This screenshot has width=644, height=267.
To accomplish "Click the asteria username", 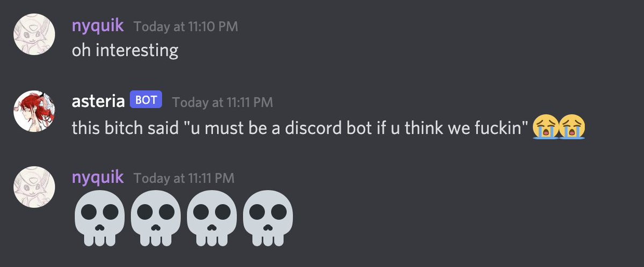I will tap(98, 102).
